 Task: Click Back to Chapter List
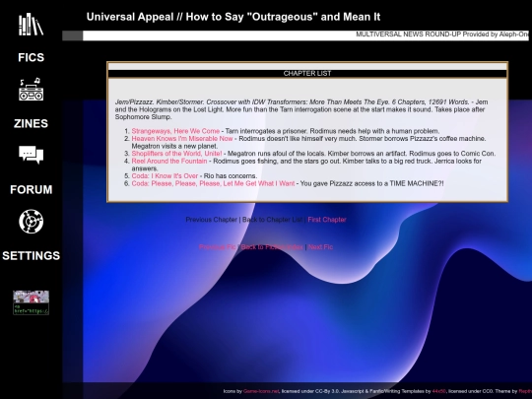[x=273, y=220]
